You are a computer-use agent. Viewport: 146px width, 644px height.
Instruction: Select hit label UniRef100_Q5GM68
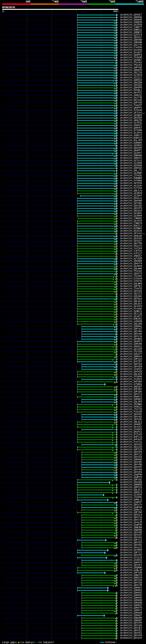pyautogui.click(x=131, y=261)
